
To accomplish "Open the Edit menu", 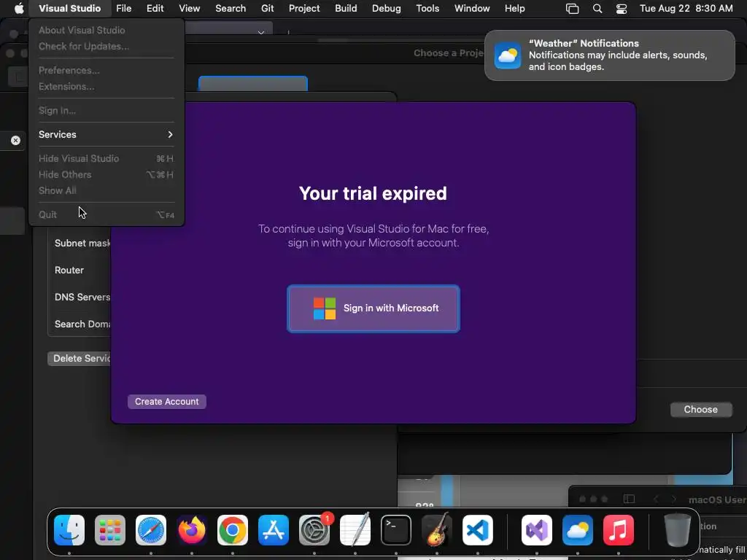I will [x=155, y=8].
